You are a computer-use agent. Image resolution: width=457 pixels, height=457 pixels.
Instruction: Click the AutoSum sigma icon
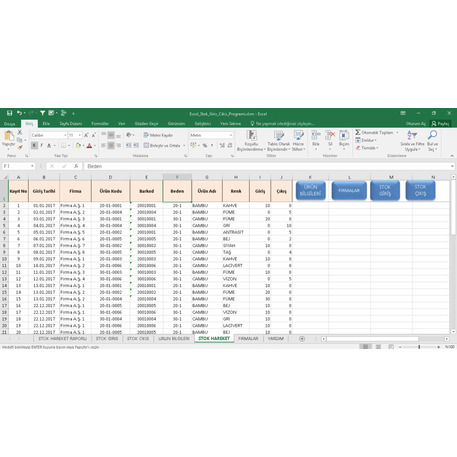358,132
